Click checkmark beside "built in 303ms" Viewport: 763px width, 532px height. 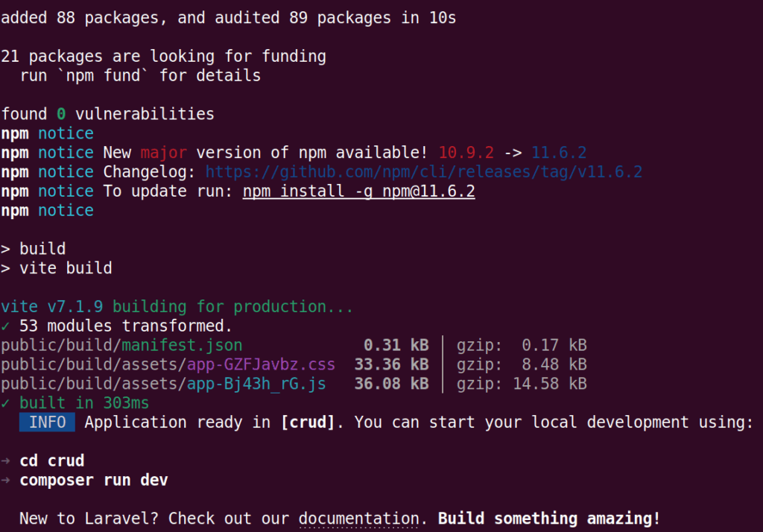click(x=6, y=403)
